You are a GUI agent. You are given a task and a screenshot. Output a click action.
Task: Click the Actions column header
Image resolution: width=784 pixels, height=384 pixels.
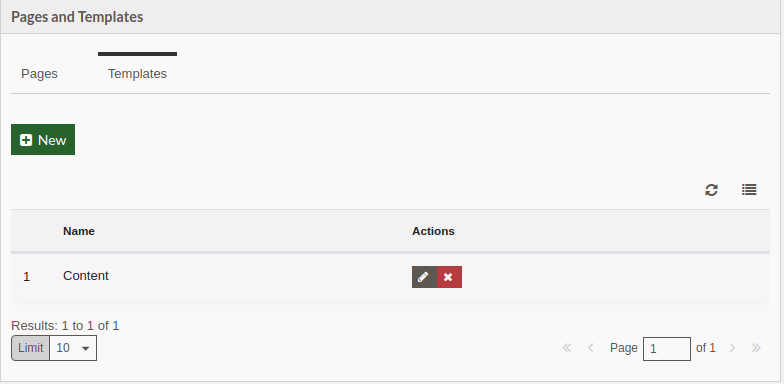433,231
